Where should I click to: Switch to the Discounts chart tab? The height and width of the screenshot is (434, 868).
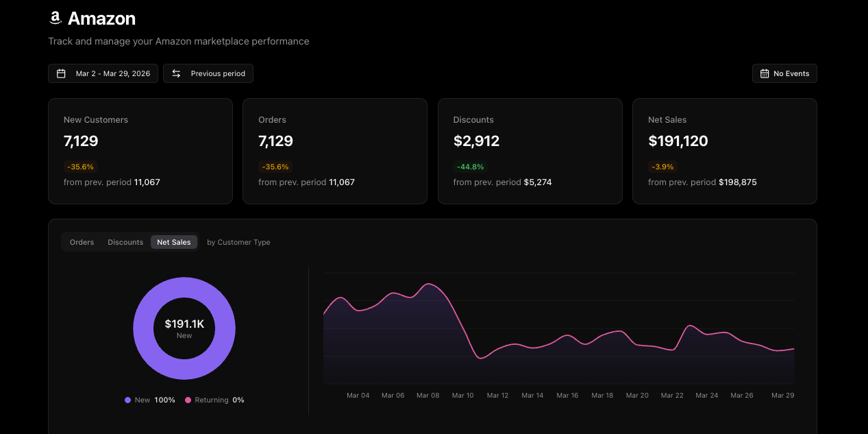click(x=125, y=242)
